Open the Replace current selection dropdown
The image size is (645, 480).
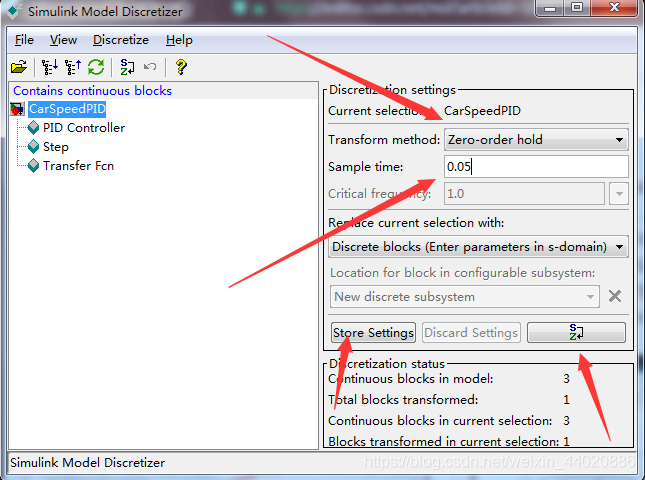coord(478,247)
